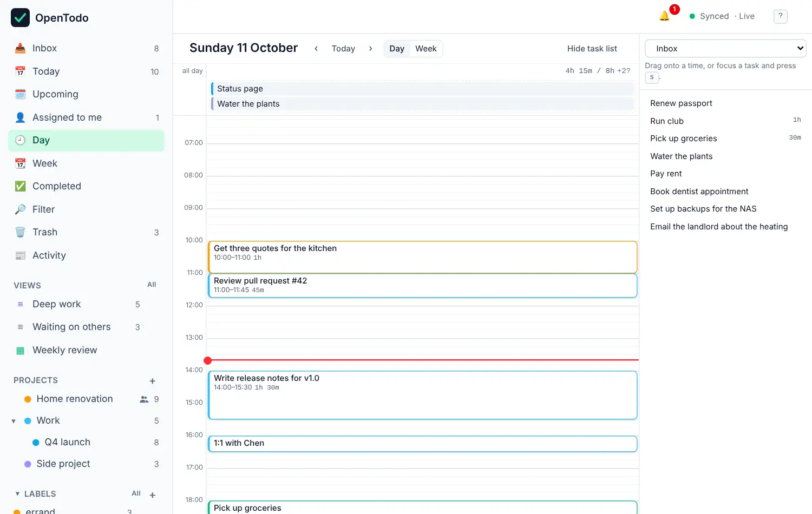Click the Trash bin icon

click(20, 232)
